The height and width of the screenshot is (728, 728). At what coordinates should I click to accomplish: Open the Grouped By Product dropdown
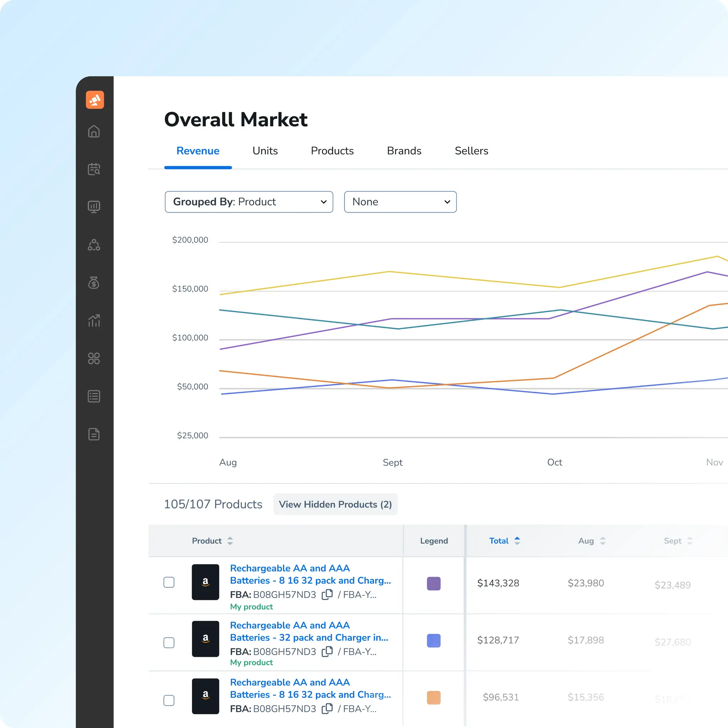pyautogui.click(x=249, y=202)
